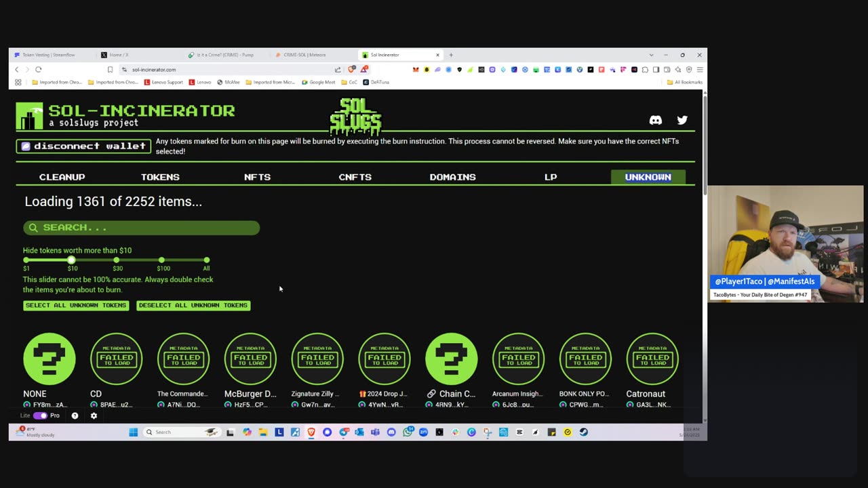Open the Sol Slugs Discord link icon
The image size is (868, 488).
(655, 120)
